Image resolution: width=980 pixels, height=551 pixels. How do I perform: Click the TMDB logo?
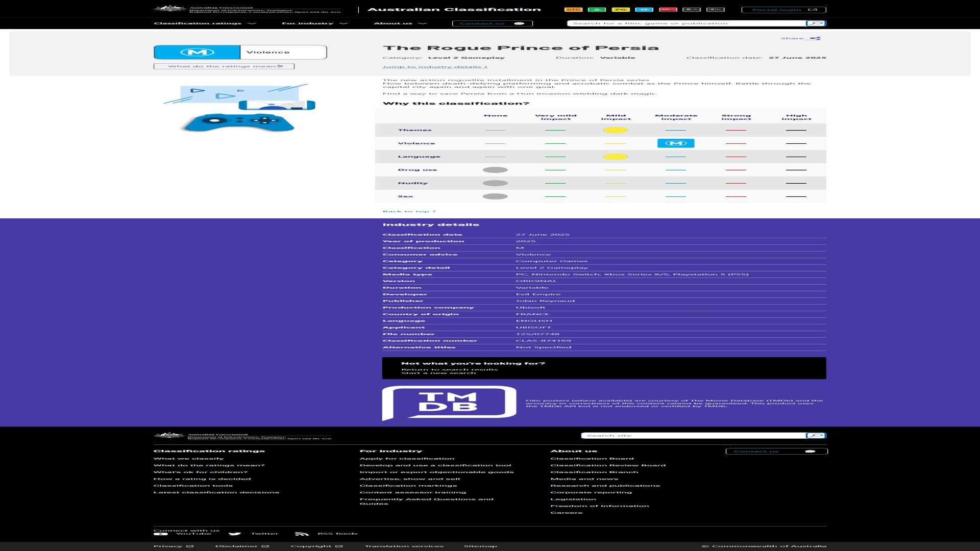click(x=449, y=403)
